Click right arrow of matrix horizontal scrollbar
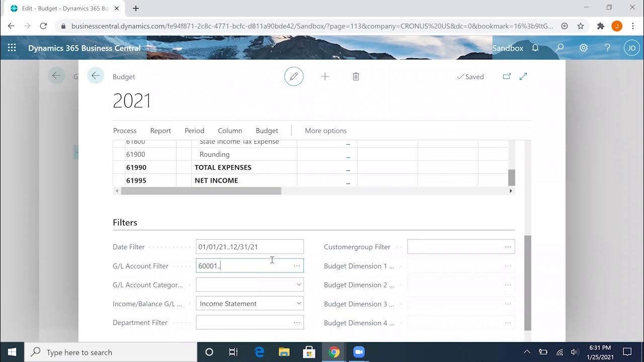The image size is (644, 362). coord(511,191)
